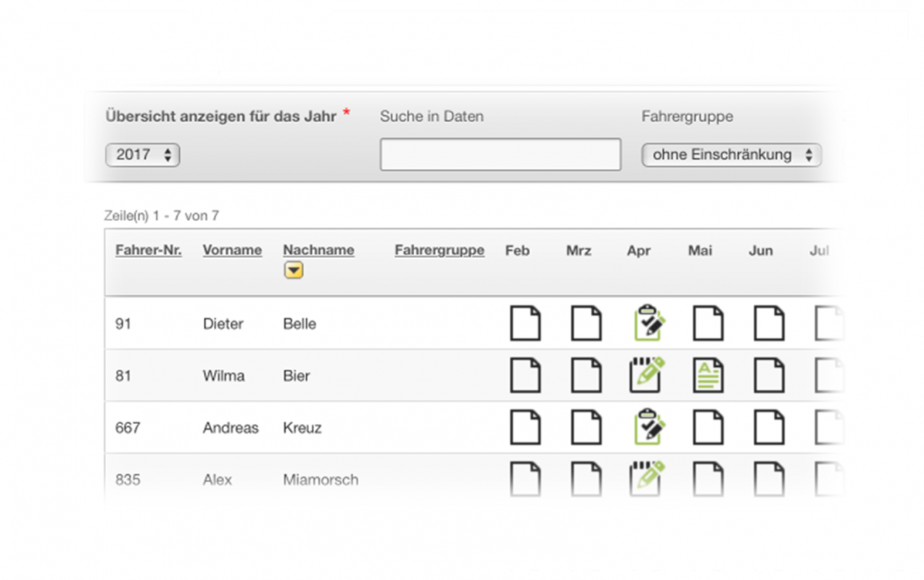Screen dimensions: 924x580
Task: Open Wilma Bier's April edit notepad icon
Action: tap(646, 375)
